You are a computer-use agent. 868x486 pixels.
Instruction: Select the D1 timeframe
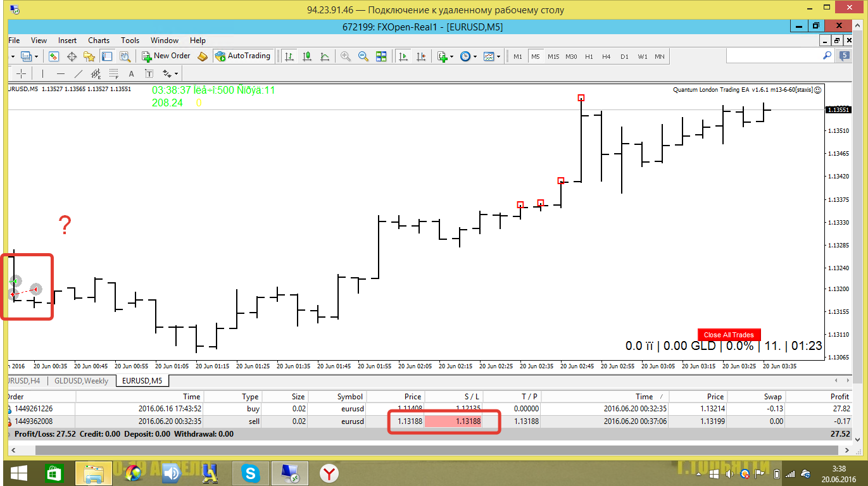(x=624, y=56)
